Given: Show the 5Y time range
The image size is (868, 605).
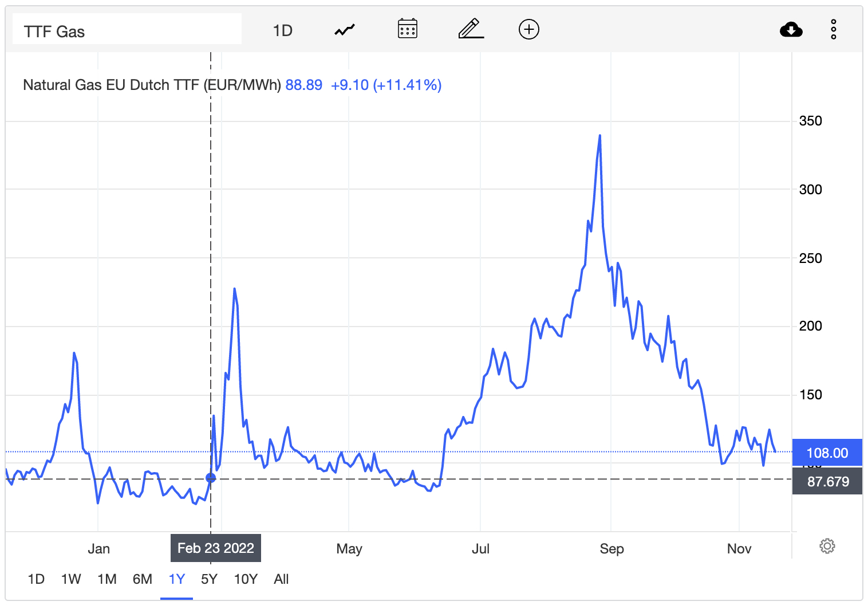Looking at the screenshot, I should pos(209,579).
